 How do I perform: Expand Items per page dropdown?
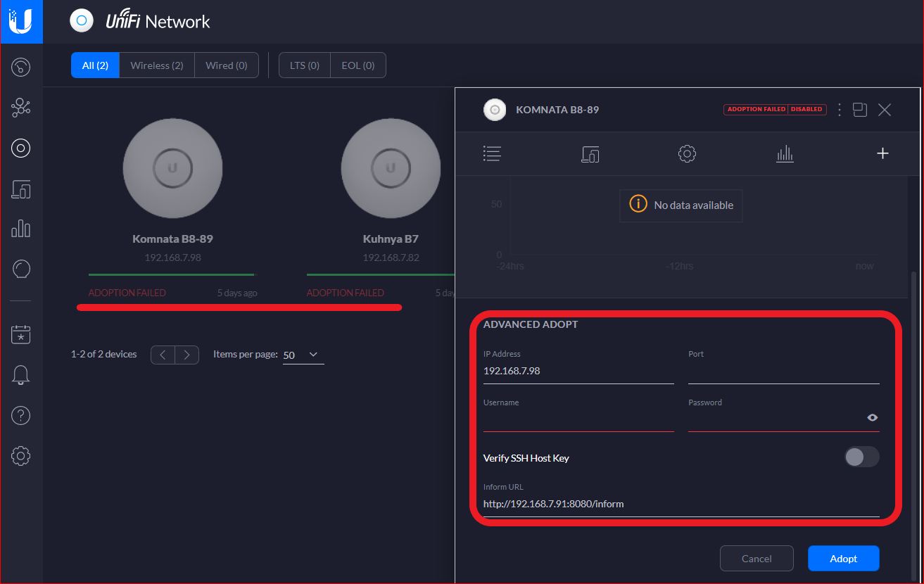[x=303, y=355]
